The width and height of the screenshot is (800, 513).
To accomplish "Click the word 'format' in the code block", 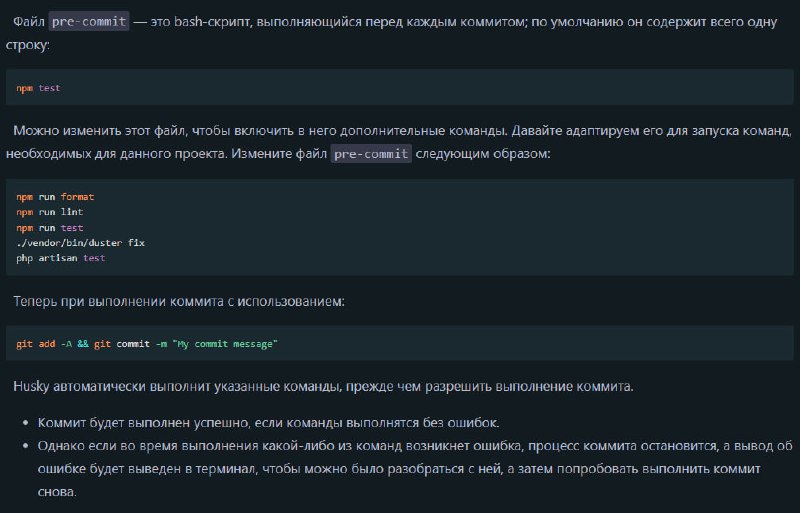I will (x=78, y=197).
